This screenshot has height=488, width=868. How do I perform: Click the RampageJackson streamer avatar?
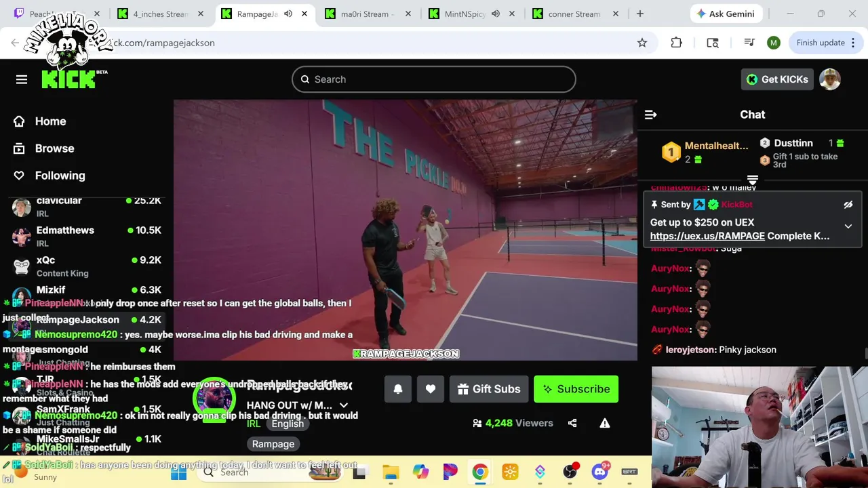pos(214,398)
